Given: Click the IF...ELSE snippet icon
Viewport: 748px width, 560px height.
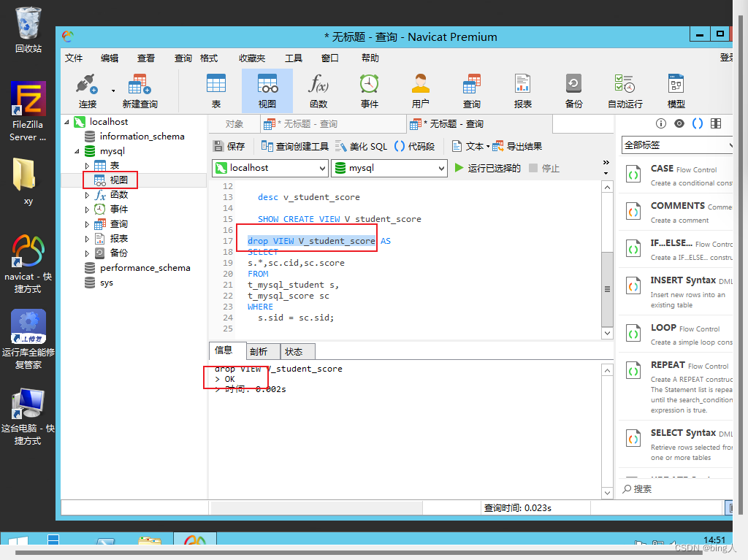Looking at the screenshot, I should click(633, 249).
